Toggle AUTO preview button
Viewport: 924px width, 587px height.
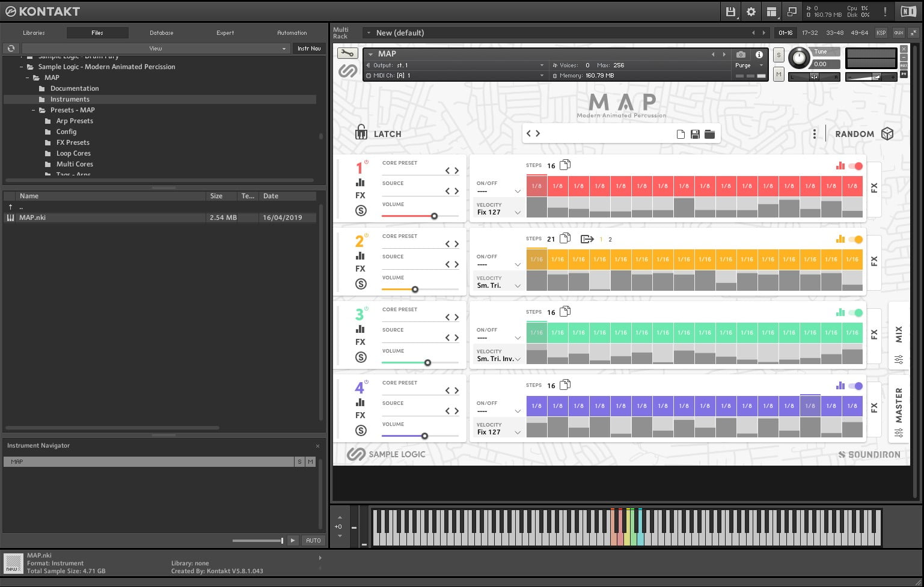click(313, 540)
